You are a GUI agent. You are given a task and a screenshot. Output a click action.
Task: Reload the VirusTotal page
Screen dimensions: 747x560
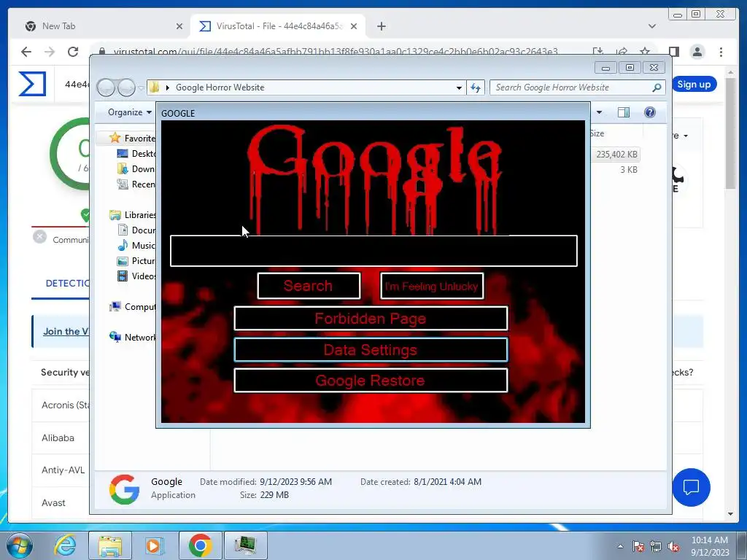73,52
